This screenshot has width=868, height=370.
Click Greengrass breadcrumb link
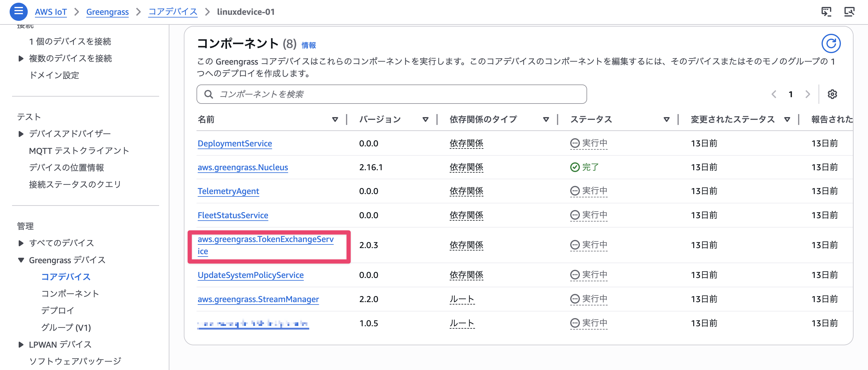[107, 12]
